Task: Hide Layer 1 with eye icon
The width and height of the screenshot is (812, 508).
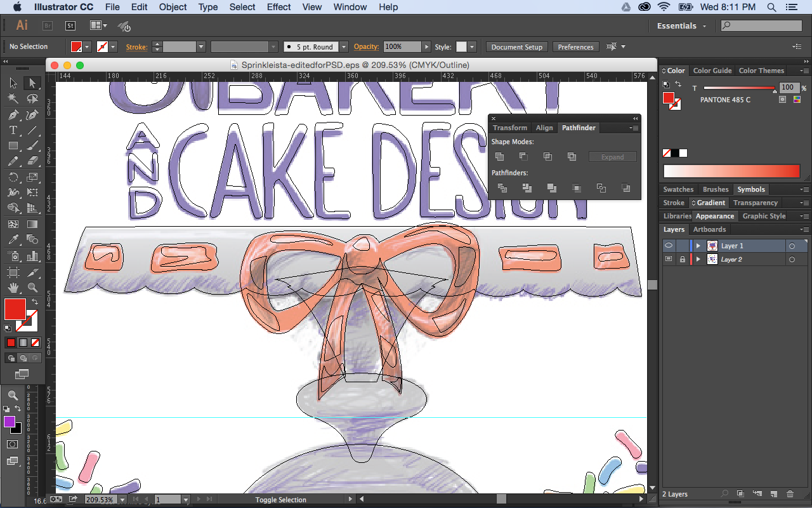Action: coord(669,246)
